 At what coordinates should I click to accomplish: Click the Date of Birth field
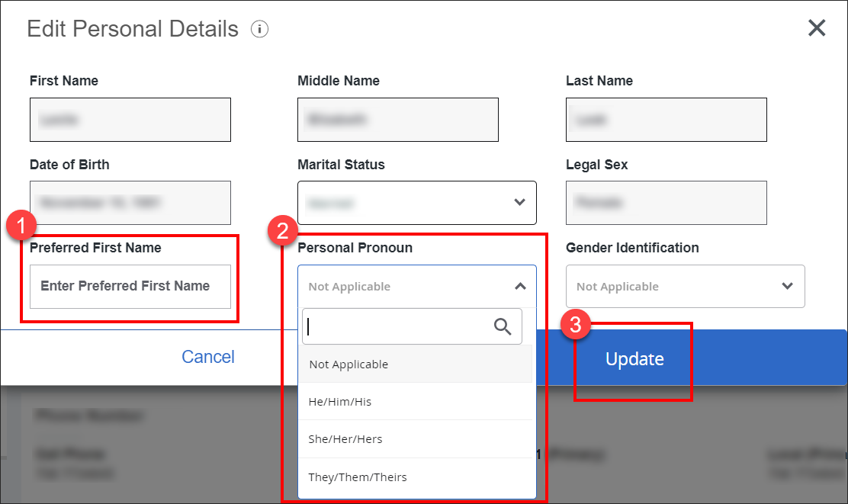click(x=130, y=203)
